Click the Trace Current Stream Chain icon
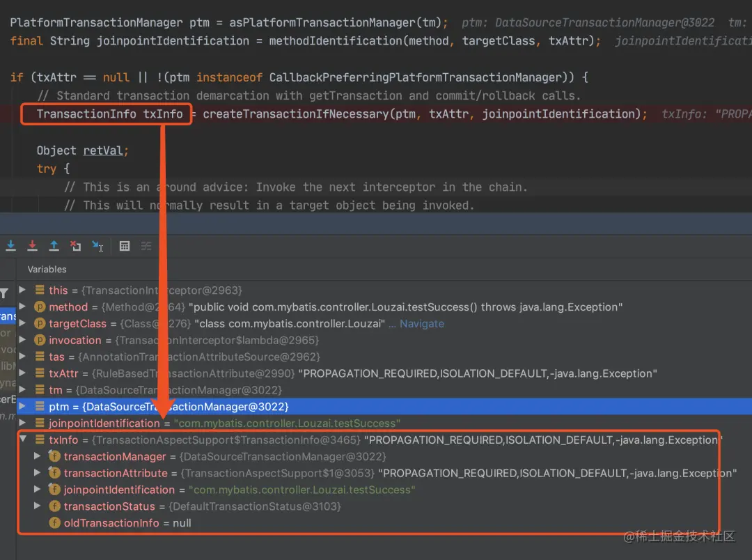This screenshot has height=560, width=752. (x=146, y=246)
